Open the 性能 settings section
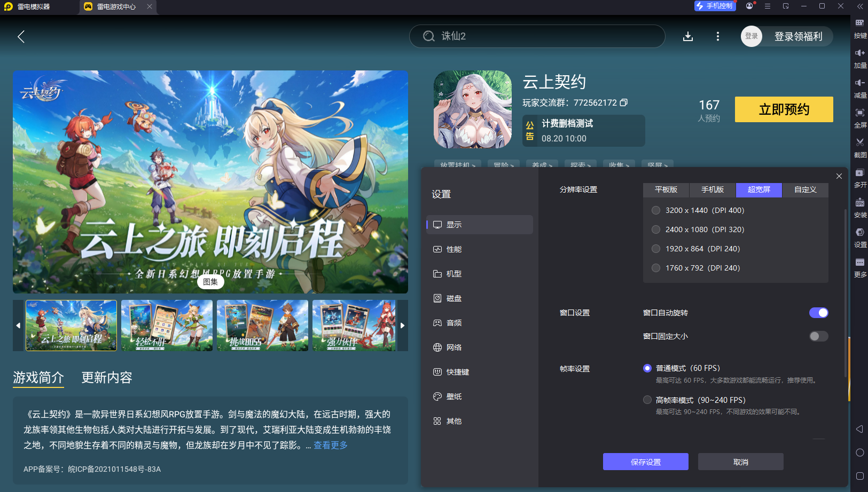Image resolution: width=868 pixels, height=492 pixels. point(480,249)
